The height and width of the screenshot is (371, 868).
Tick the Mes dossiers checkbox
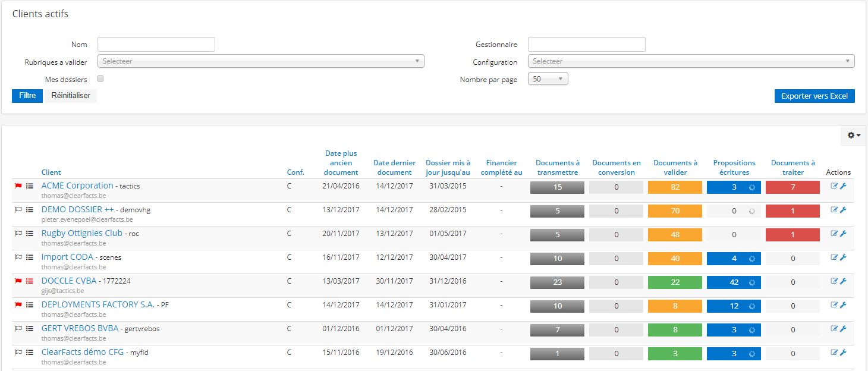(x=100, y=78)
